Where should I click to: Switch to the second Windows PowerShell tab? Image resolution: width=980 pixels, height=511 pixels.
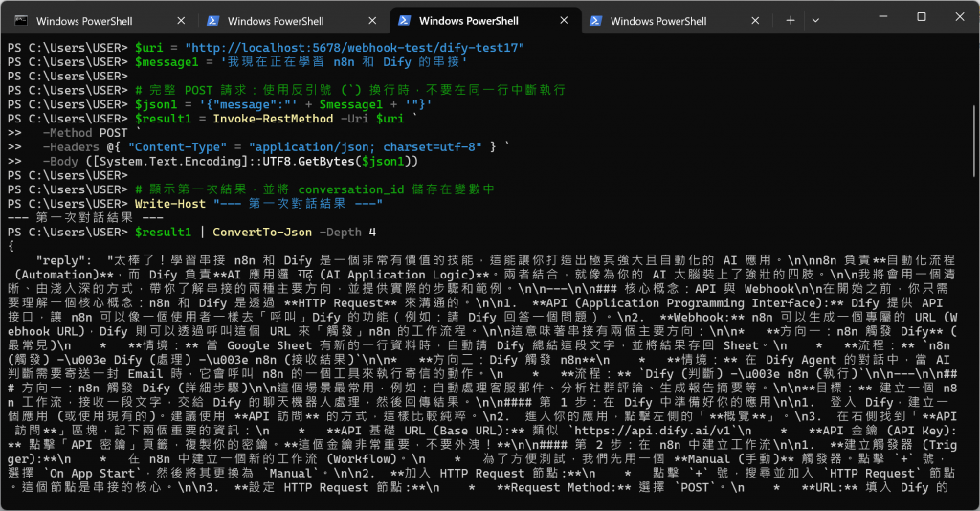pos(293,21)
